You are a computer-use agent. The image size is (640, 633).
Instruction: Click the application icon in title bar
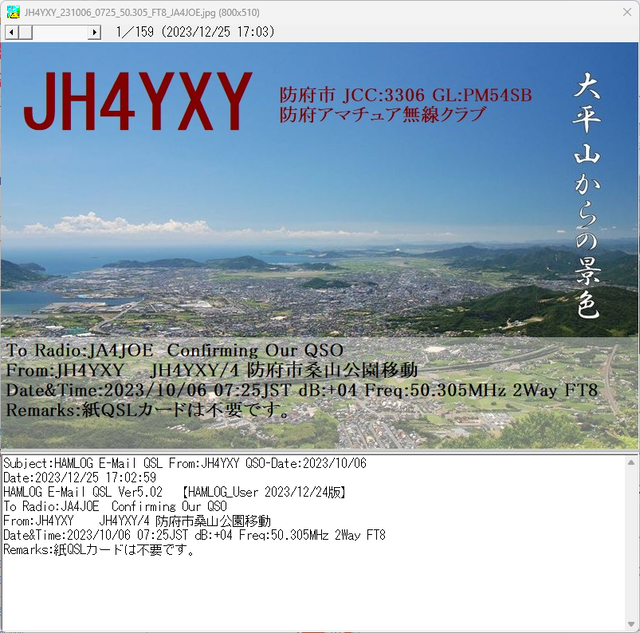[13, 12]
